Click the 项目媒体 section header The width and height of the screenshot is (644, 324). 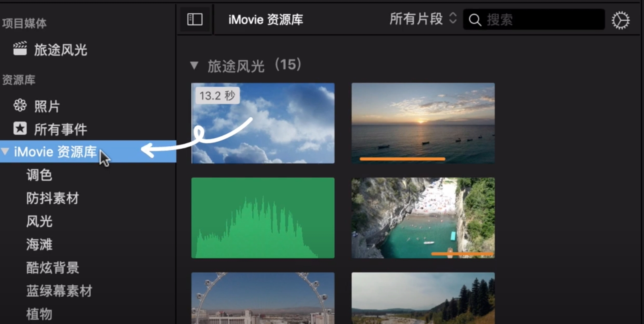pyautogui.click(x=24, y=23)
